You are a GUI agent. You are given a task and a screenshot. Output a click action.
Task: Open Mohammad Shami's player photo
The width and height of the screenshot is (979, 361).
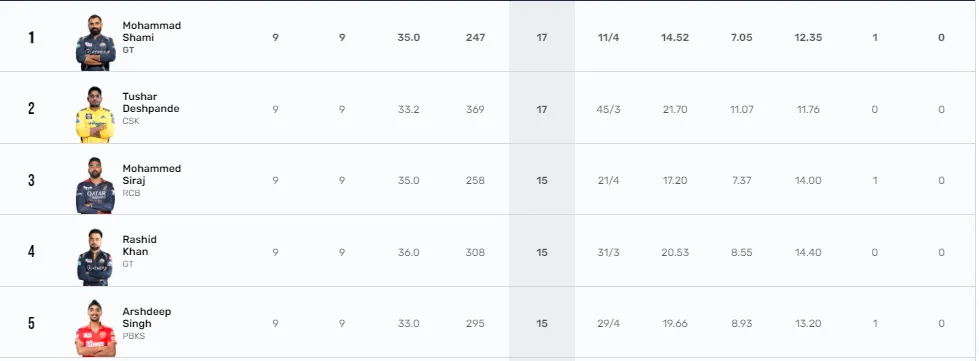click(96, 42)
